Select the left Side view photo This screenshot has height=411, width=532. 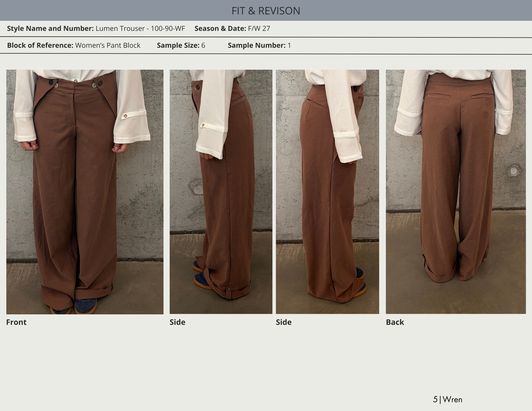pyautogui.click(x=221, y=192)
